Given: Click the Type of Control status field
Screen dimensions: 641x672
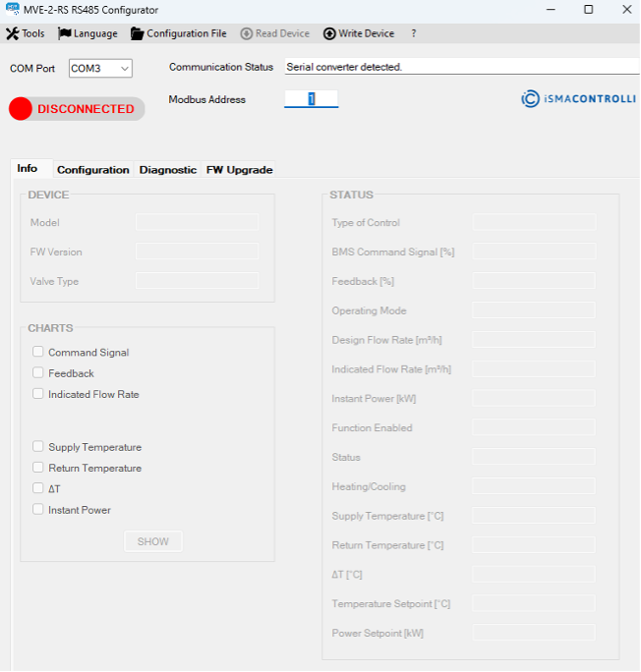Looking at the screenshot, I should (534, 222).
